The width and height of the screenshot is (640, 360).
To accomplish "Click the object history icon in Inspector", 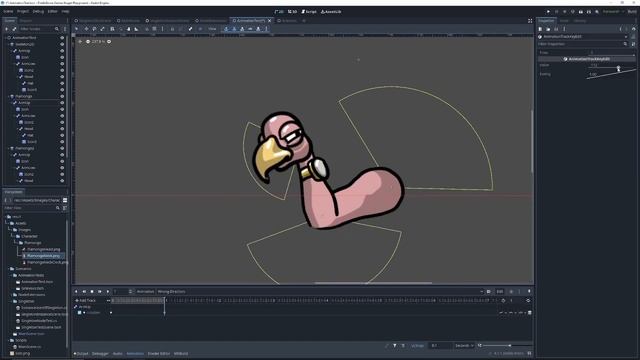I will point(633,29).
